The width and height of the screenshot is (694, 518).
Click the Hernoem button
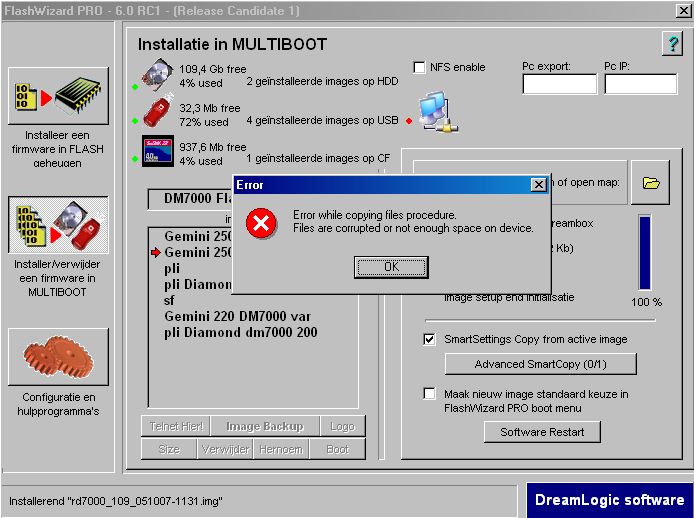[281, 449]
